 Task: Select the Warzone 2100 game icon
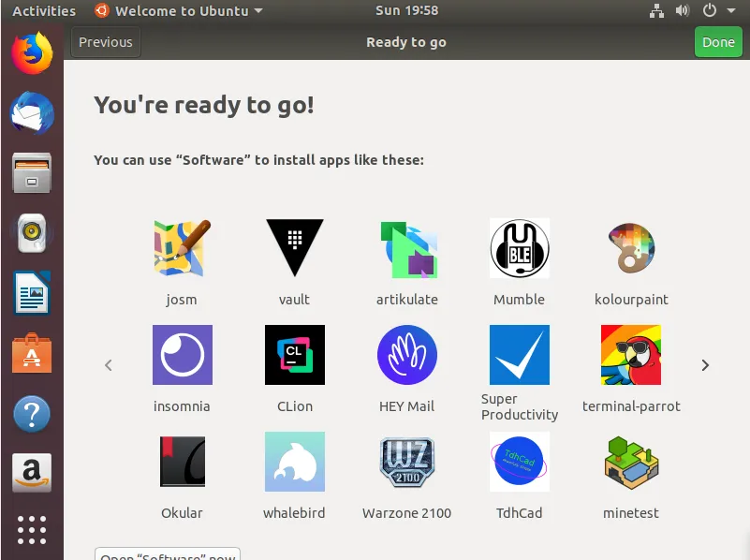tap(406, 462)
